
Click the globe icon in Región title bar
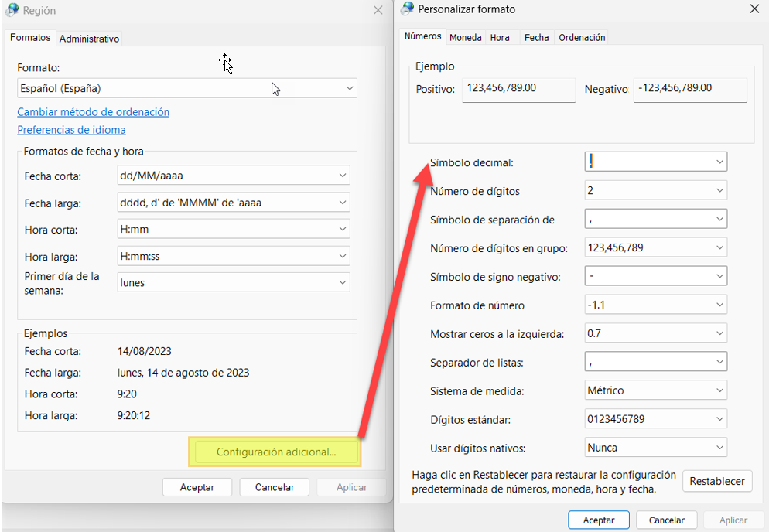click(x=12, y=11)
